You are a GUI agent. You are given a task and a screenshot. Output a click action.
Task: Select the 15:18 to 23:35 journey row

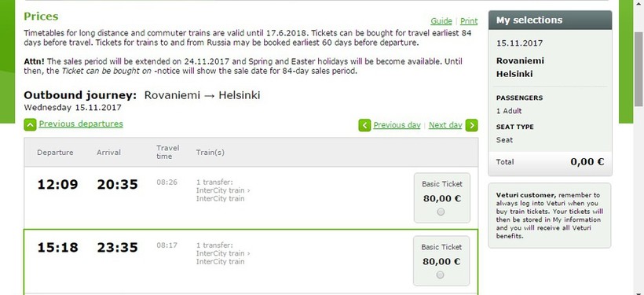click(251, 261)
